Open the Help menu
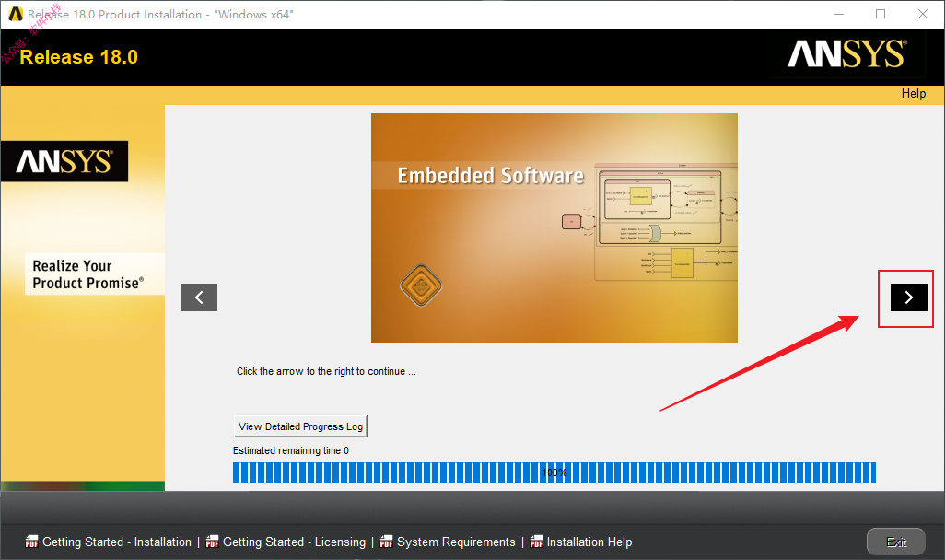945x560 pixels. 914,93
